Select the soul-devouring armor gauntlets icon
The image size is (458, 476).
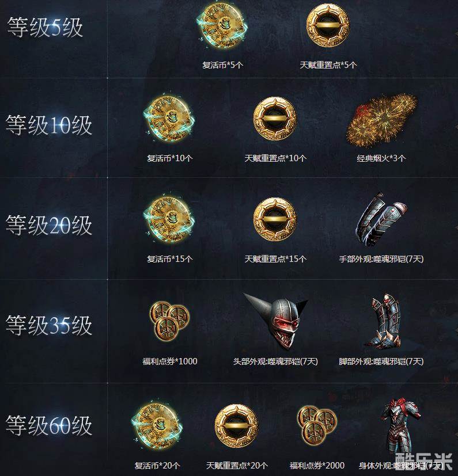point(381,219)
